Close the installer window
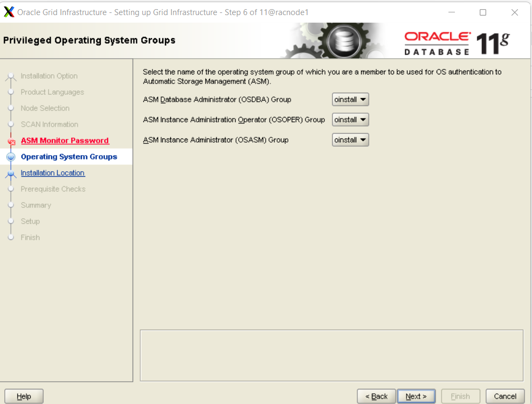This screenshot has height=404, width=532. [x=514, y=12]
